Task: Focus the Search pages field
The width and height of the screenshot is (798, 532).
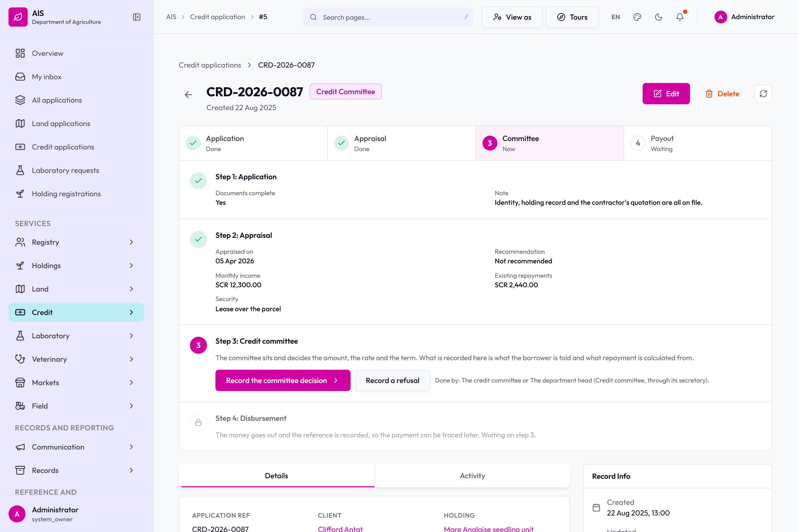Action: tap(388, 17)
